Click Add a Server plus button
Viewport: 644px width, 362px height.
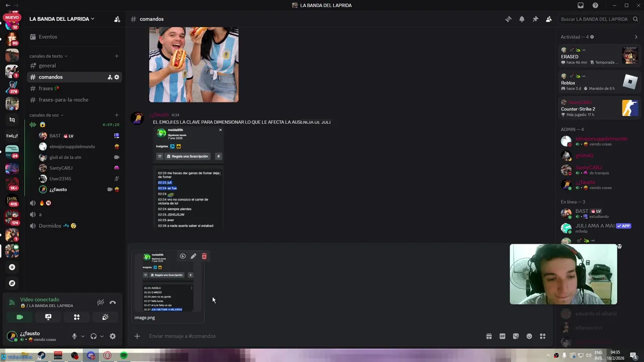click(12, 267)
